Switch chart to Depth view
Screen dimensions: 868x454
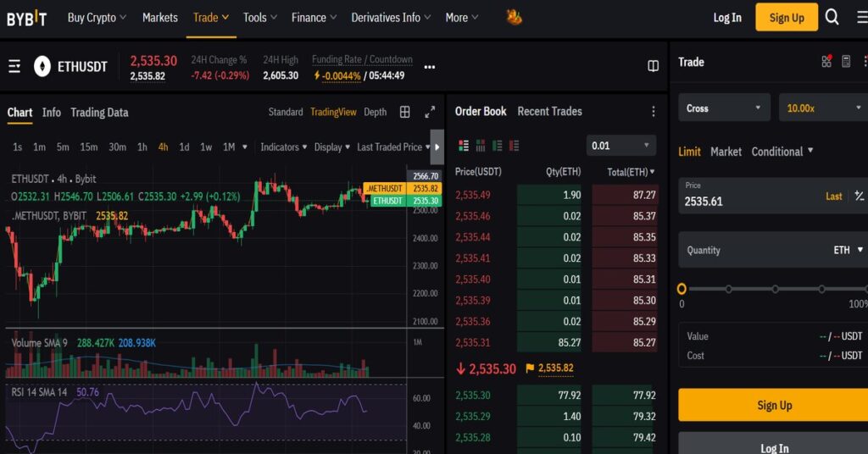click(x=376, y=112)
